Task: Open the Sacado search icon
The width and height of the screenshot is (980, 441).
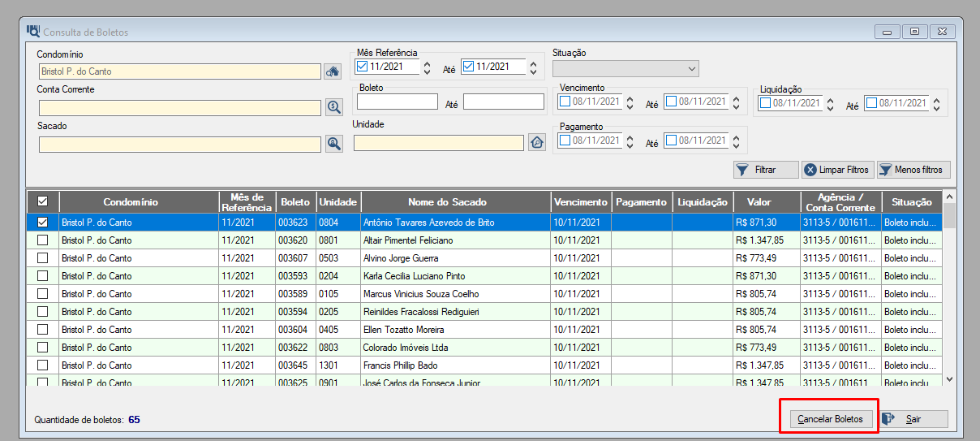Action: pos(334,144)
